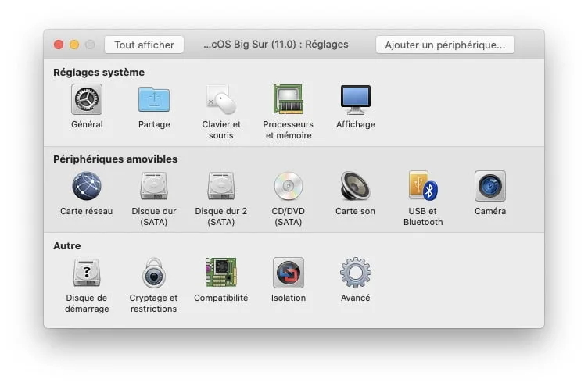The image size is (588, 386).
Task: Open the Isolation settings icon
Action: 288,273
